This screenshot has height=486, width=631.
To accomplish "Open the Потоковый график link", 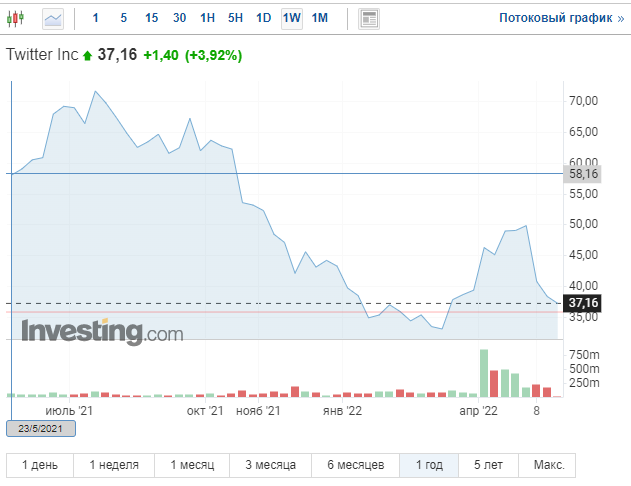I will click(562, 18).
